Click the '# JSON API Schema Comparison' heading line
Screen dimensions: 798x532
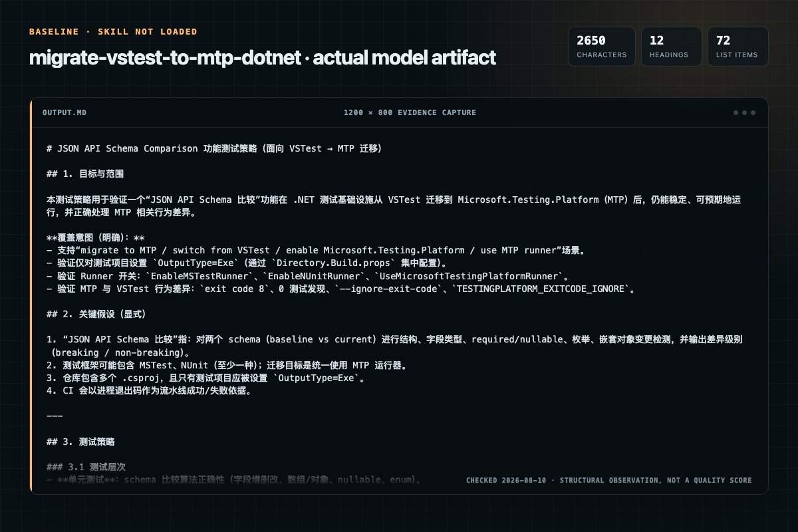(x=214, y=148)
